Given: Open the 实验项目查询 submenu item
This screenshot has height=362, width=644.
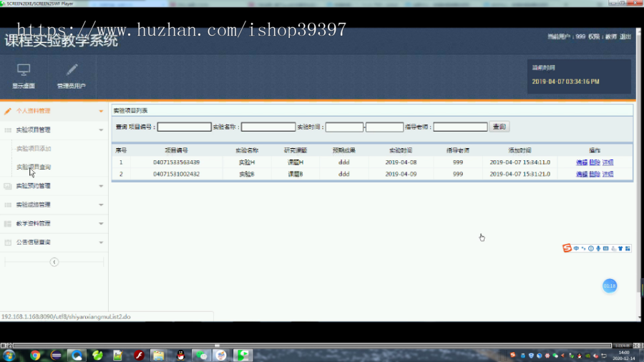Looking at the screenshot, I should click(34, 167).
